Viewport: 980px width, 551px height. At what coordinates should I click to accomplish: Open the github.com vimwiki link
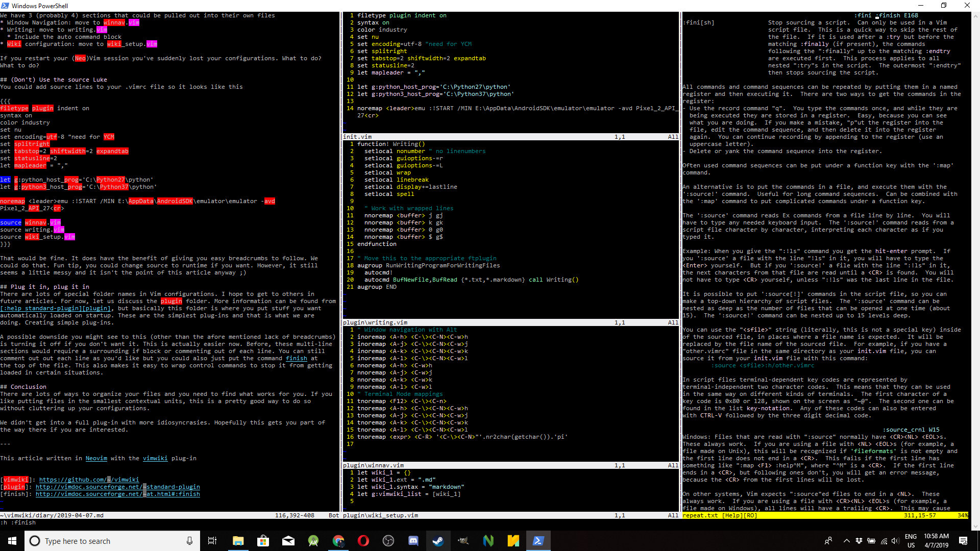(x=89, y=480)
